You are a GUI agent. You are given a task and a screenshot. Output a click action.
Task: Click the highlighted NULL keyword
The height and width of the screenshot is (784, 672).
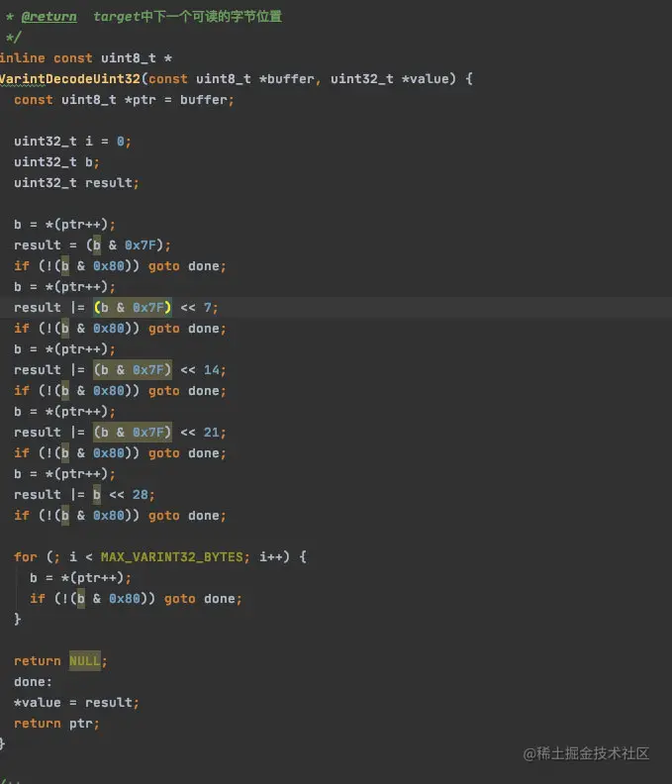[x=84, y=661]
